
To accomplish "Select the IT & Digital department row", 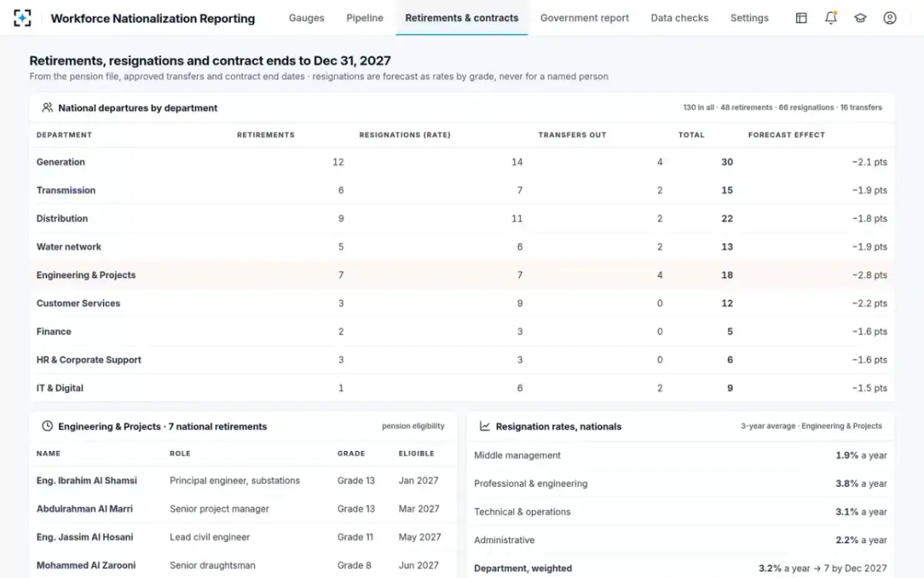I will click(x=462, y=388).
